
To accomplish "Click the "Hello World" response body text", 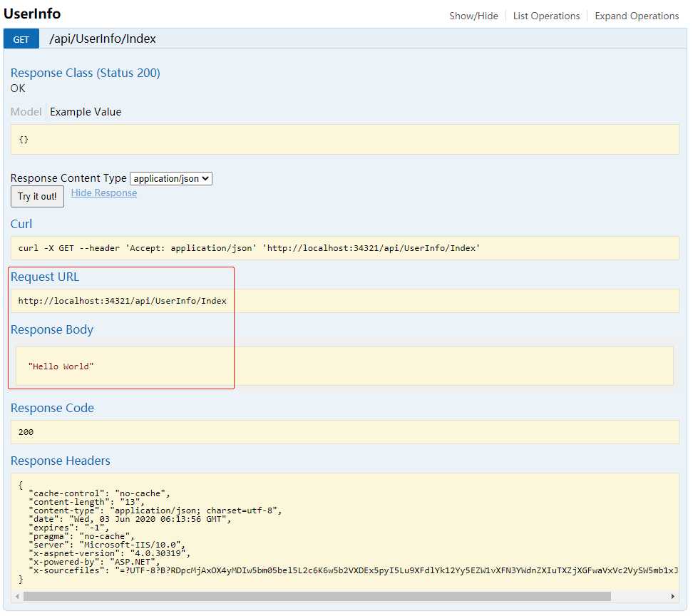I will point(61,366).
